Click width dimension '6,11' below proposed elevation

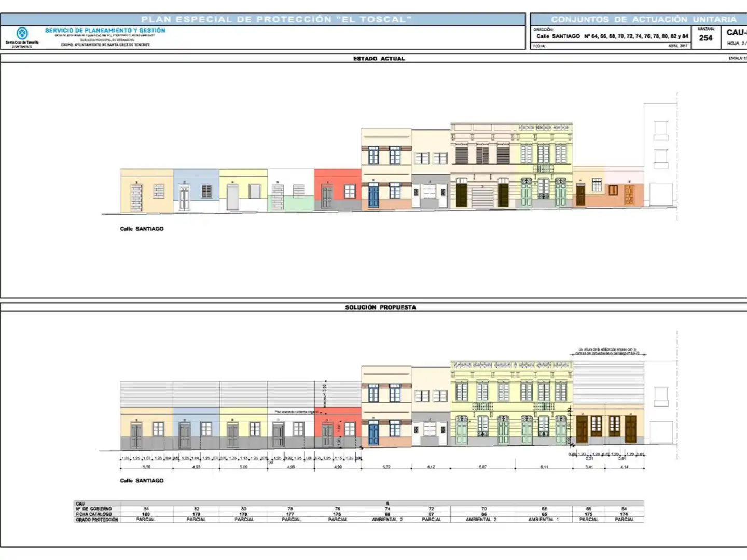pos(544,467)
